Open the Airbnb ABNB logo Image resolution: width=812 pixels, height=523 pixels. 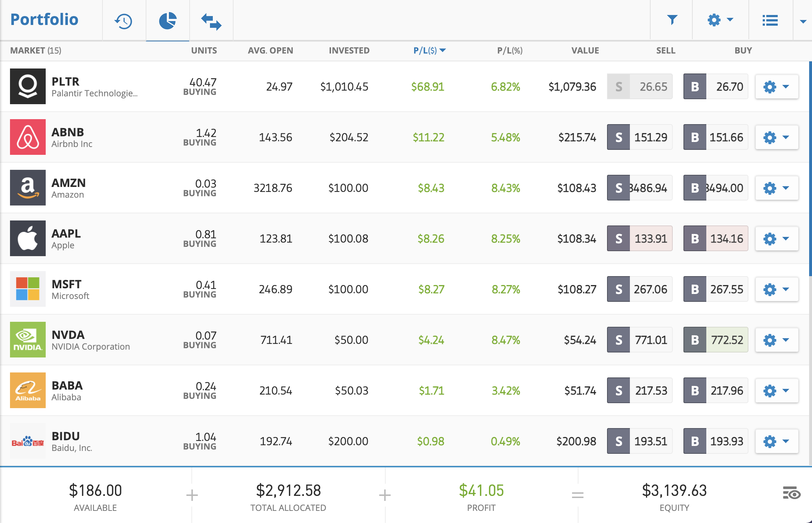tap(28, 137)
